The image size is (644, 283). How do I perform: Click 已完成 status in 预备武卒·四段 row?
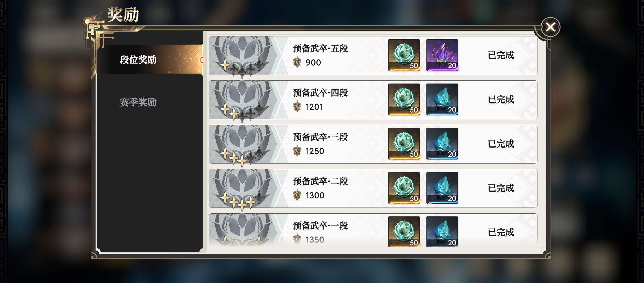click(501, 100)
